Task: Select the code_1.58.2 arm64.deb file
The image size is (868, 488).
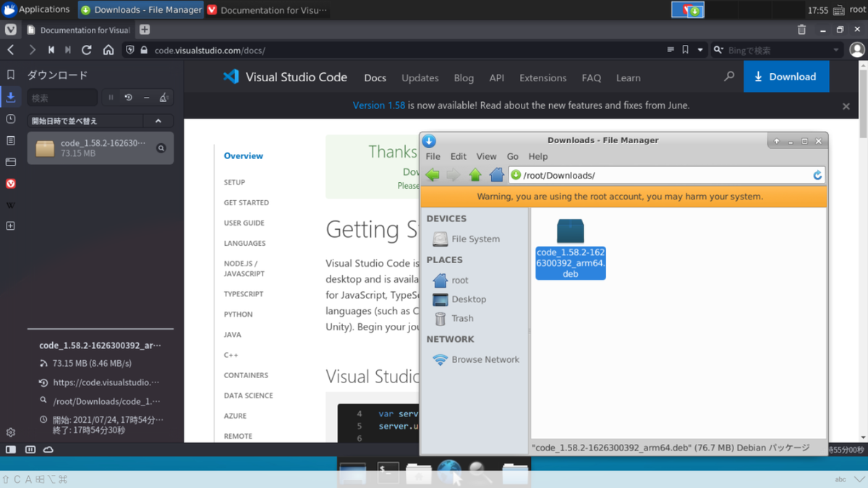Action: tap(571, 249)
